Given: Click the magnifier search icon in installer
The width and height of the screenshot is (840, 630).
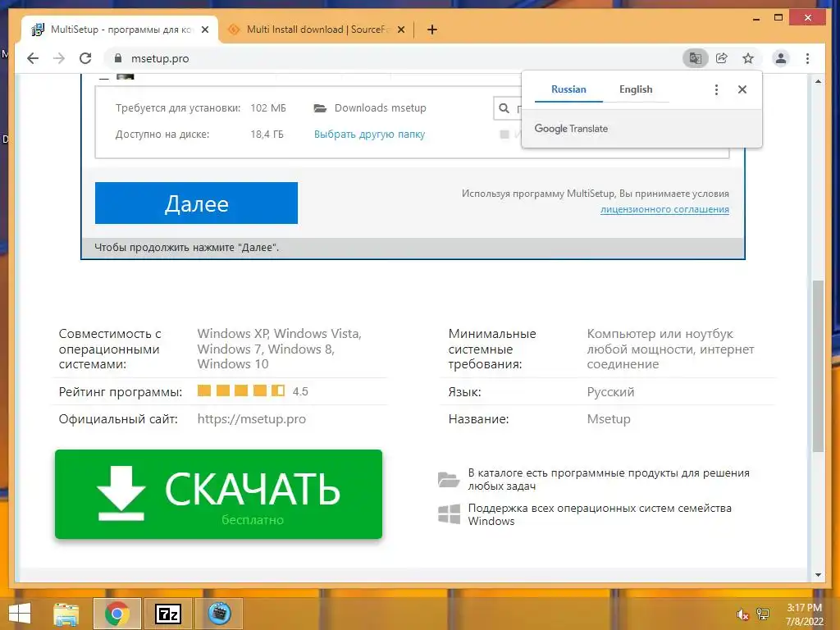Looking at the screenshot, I should (x=504, y=109).
